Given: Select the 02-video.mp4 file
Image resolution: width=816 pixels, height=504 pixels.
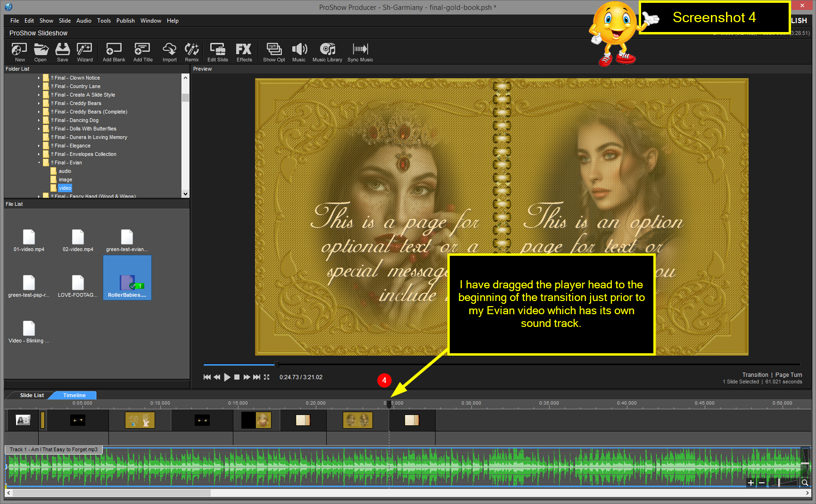Looking at the screenshot, I should pyautogui.click(x=78, y=241).
